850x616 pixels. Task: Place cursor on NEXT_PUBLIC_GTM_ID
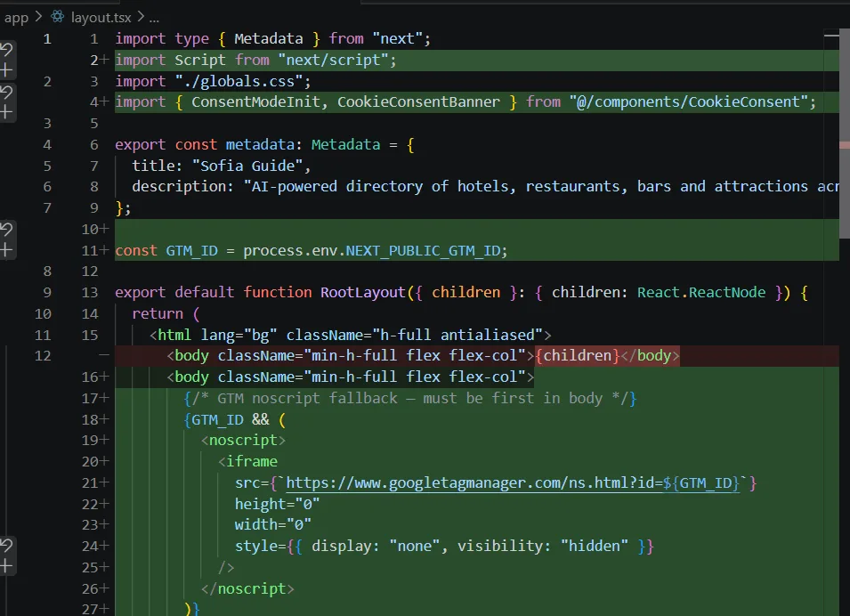coord(423,250)
